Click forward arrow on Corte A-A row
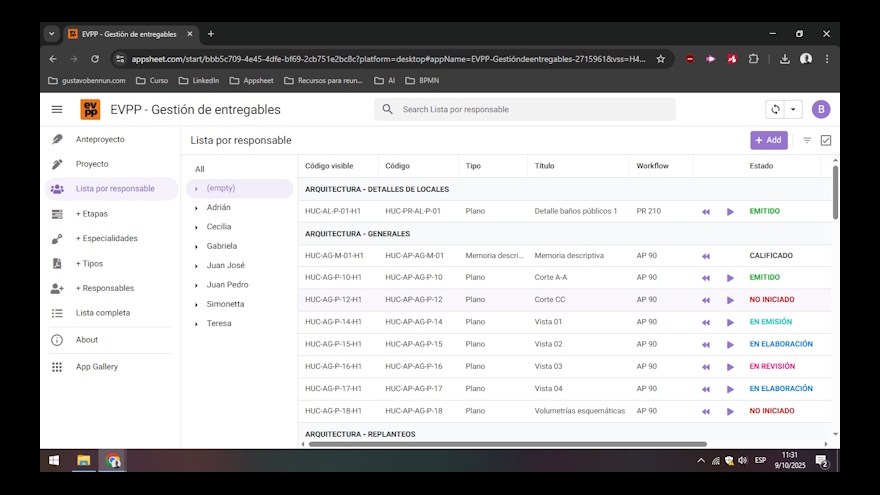 [730, 278]
